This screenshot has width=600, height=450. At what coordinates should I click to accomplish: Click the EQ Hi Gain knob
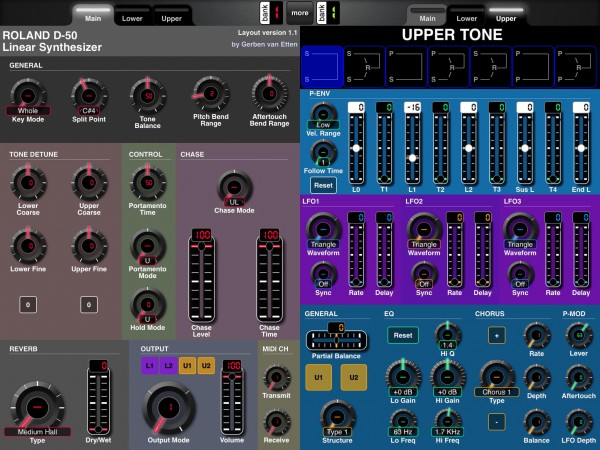pos(448,378)
